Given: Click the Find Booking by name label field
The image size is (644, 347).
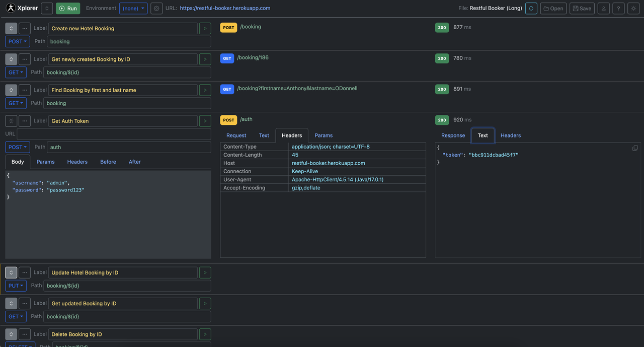Looking at the screenshot, I should click(123, 90).
